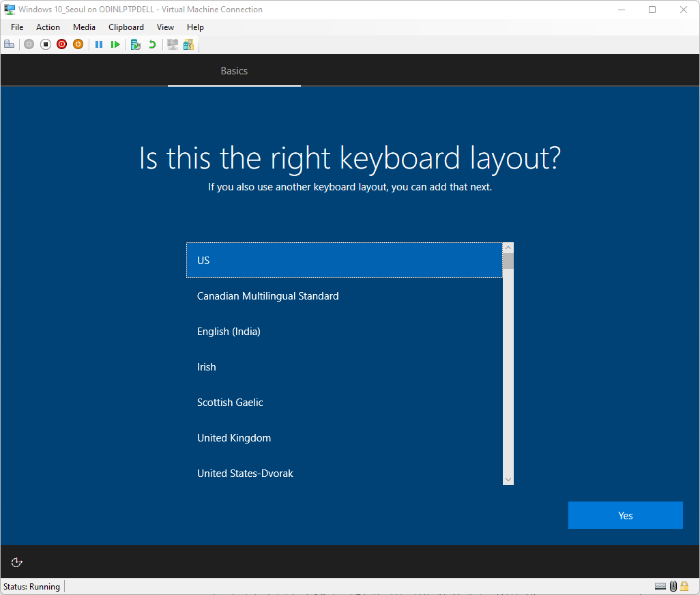Click the Enhanced Session toolbar icon
Viewport: 700px width, 595px height.
[173, 44]
